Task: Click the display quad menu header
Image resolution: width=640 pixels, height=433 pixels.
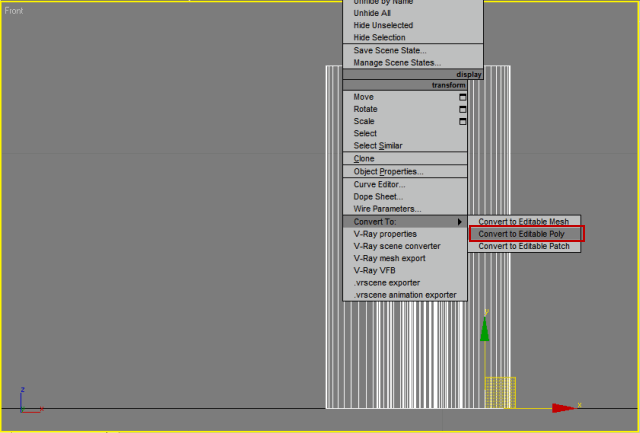Action: point(413,75)
